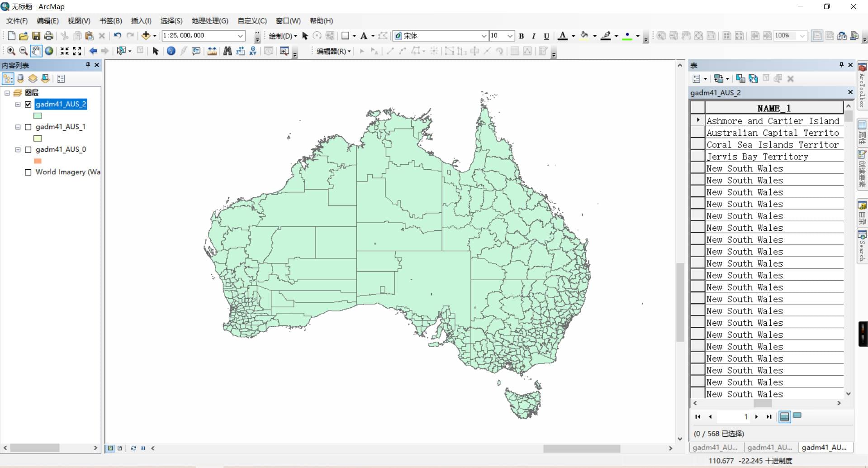Select the Identify tool
Viewport: 868px width, 468px height.
pos(171,51)
